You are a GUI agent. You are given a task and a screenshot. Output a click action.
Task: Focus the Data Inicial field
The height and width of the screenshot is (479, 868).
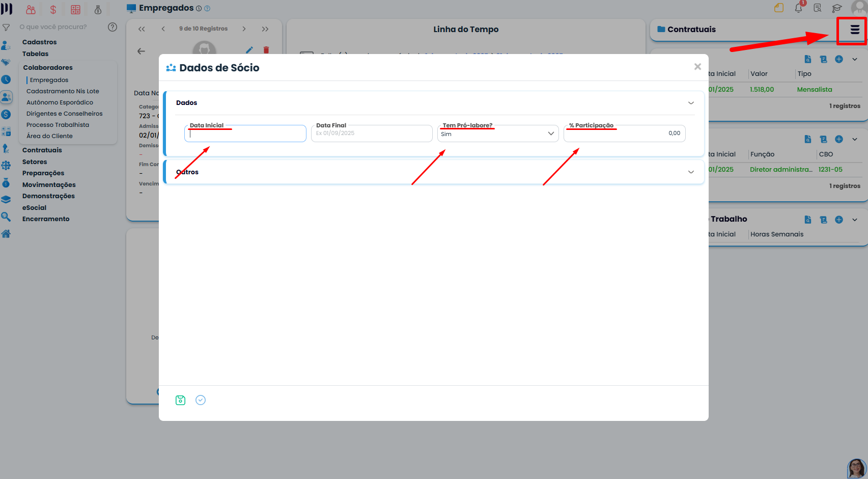[245, 134]
